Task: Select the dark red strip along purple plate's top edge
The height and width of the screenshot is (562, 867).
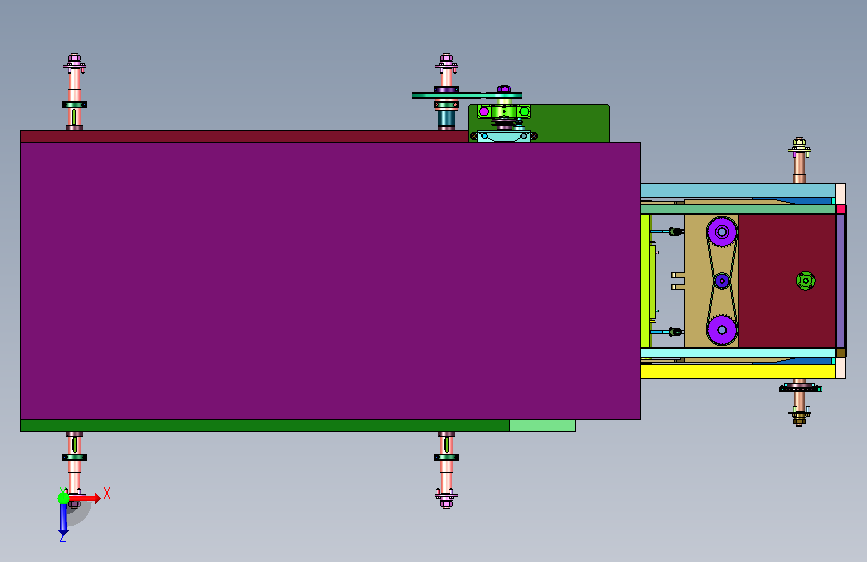Action: 244,136
